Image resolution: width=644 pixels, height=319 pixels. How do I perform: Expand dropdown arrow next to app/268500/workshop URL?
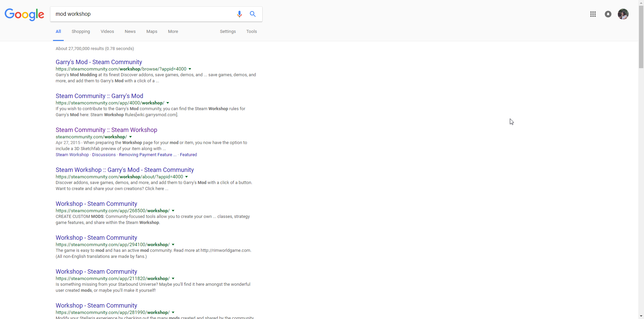[x=173, y=211]
